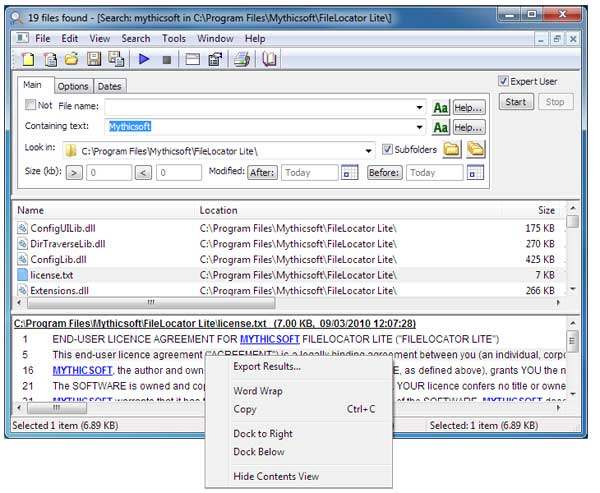The width and height of the screenshot is (600, 493).
Task: Click the browse folder icon beside Subfolders
Action: tap(451, 150)
